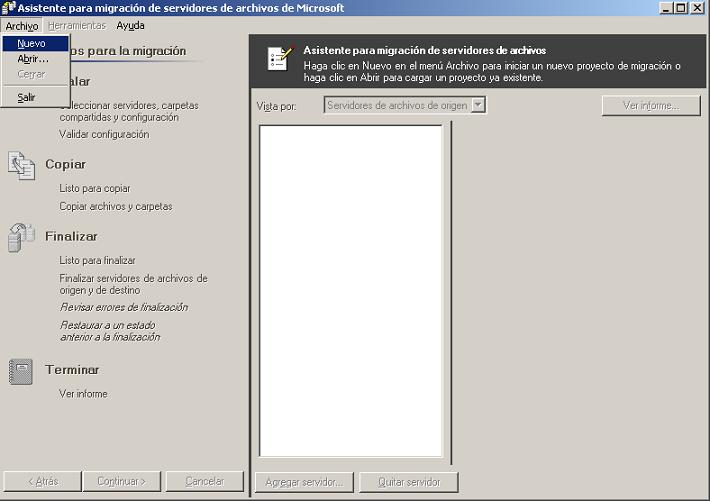Choose Salir from the Archivo menu
The width and height of the screenshot is (710, 501).
coord(35,97)
